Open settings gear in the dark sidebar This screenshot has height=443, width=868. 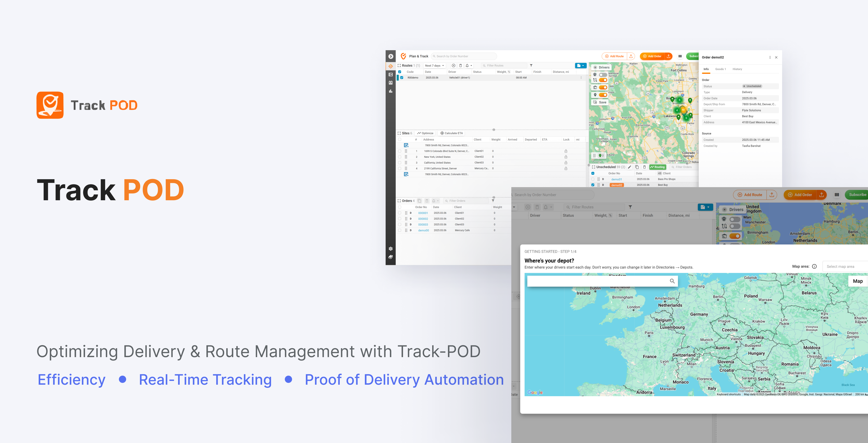pyautogui.click(x=391, y=249)
